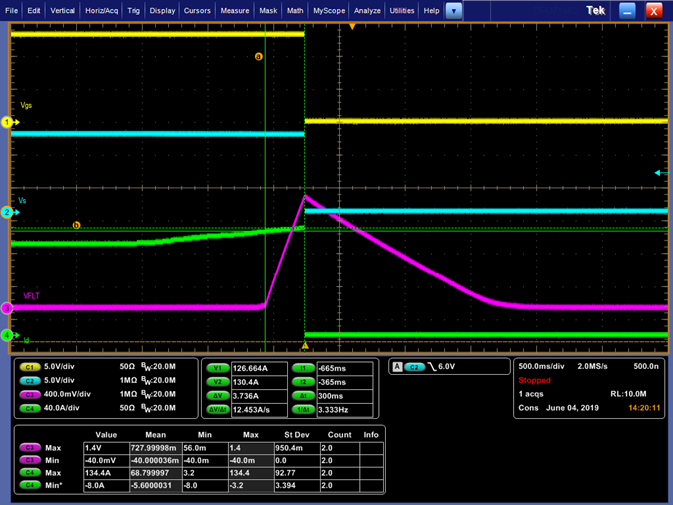Select cursor 'a' marker on graticule
The width and height of the screenshot is (673, 505).
[258, 57]
